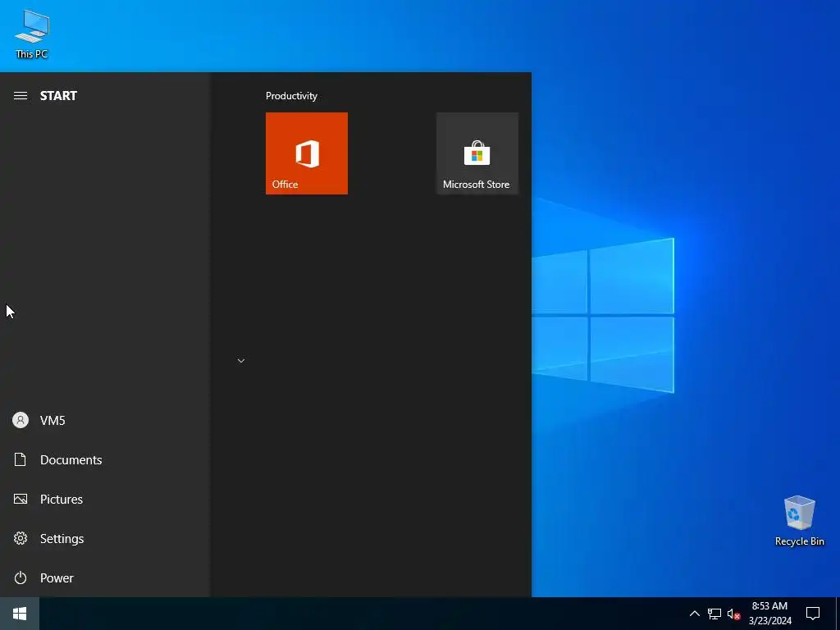Click the small chevron expander in Start

click(241, 361)
